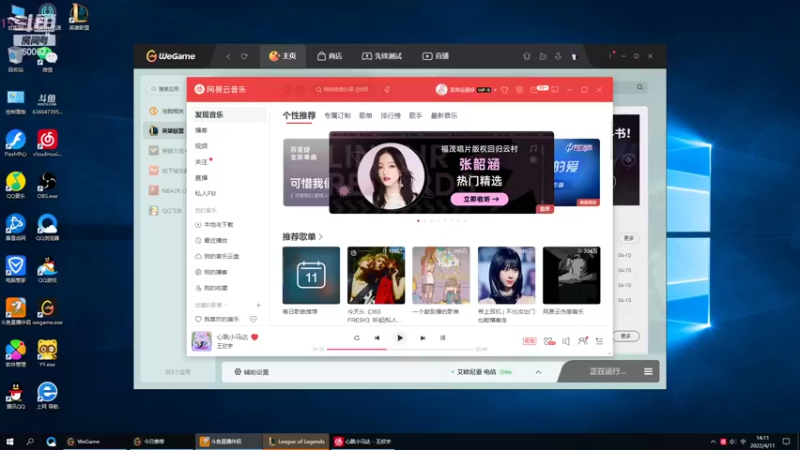This screenshot has width=800, height=450.
Task: Collapse the 创建的歌单 section
Action: click(x=211, y=305)
